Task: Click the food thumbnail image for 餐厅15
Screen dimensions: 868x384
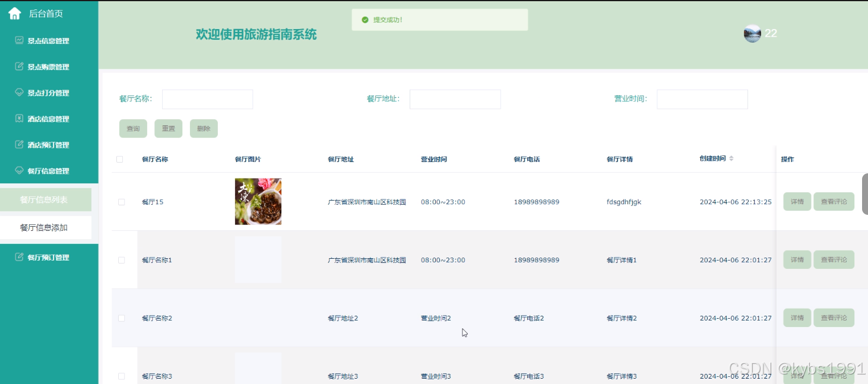Action: coord(258,202)
